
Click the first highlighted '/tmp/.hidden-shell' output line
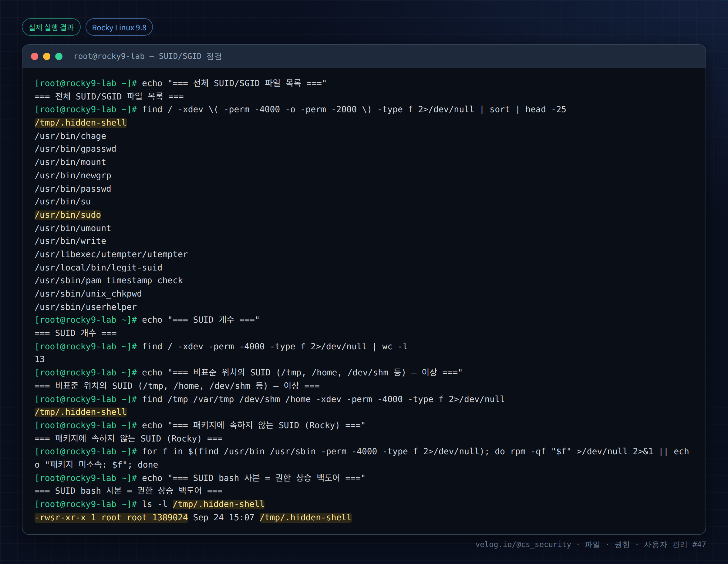pyautogui.click(x=81, y=123)
